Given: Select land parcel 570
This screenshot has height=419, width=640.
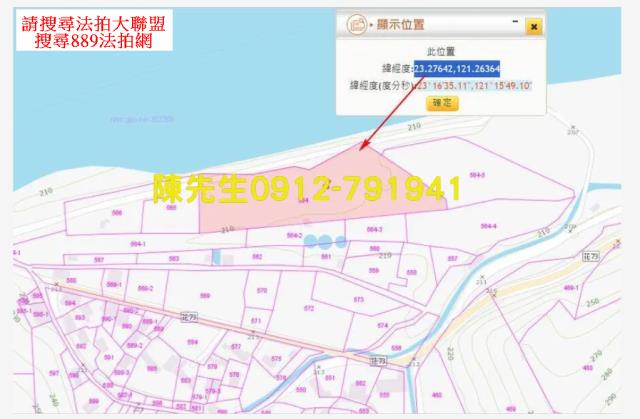Looking at the screenshot, I should (x=261, y=291).
